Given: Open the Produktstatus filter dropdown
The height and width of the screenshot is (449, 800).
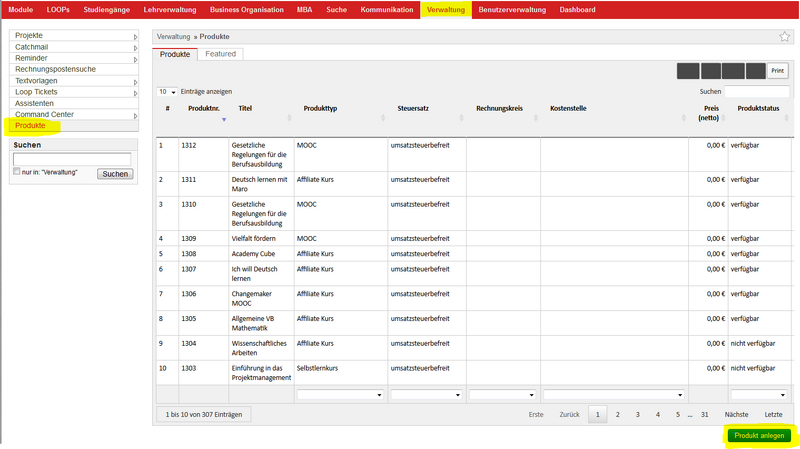Looking at the screenshot, I should tap(759, 394).
